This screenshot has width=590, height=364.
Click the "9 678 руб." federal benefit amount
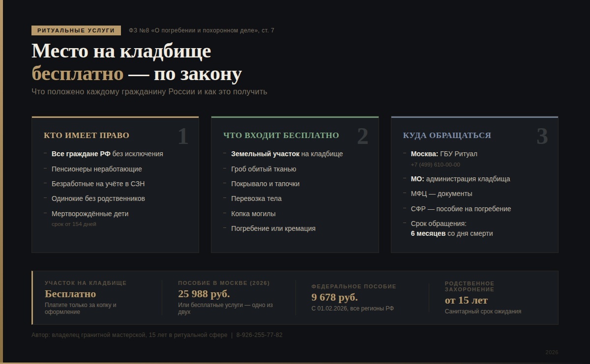pyautogui.click(x=336, y=298)
